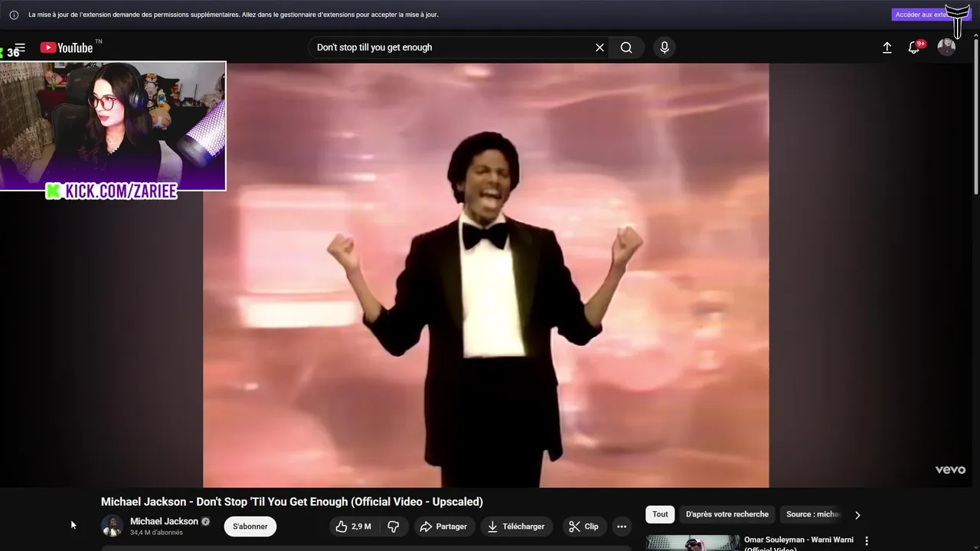Click the video player to pause

click(x=486, y=275)
